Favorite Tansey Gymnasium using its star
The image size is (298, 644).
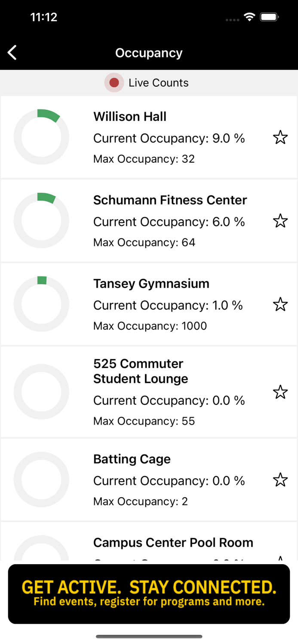pos(280,304)
